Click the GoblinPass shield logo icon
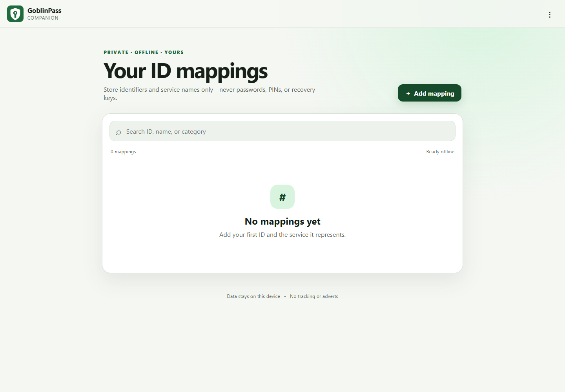Viewport: 565px width, 392px height. point(15,14)
